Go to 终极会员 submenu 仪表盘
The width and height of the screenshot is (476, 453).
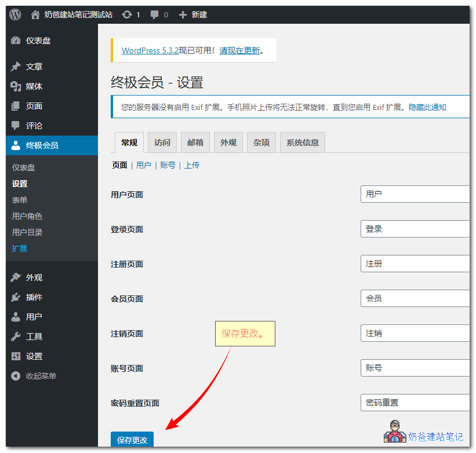[x=23, y=167]
